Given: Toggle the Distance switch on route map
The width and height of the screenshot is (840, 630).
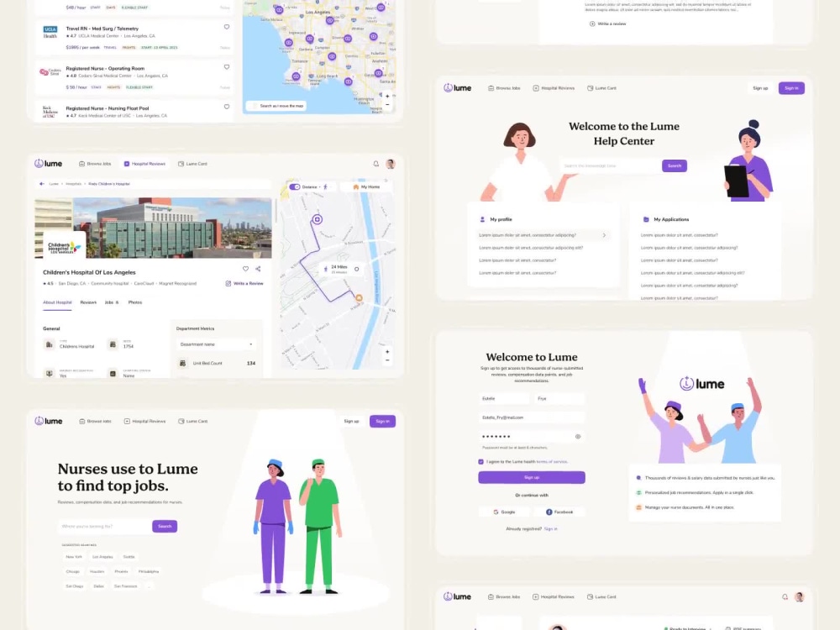Looking at the screenshot, I should click(295, 187).
